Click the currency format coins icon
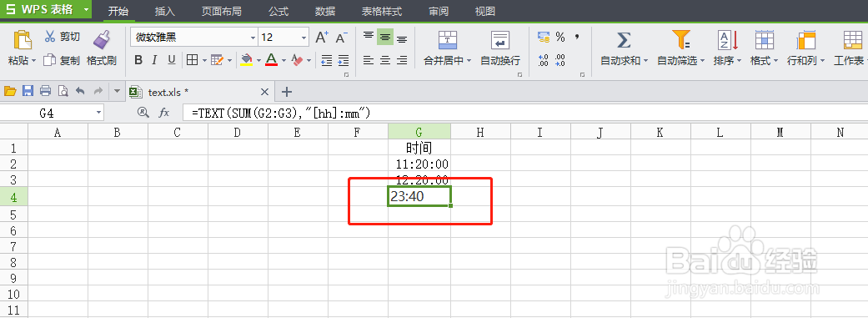868x318 pixels. pyautogui.click(x=544, y=38)
